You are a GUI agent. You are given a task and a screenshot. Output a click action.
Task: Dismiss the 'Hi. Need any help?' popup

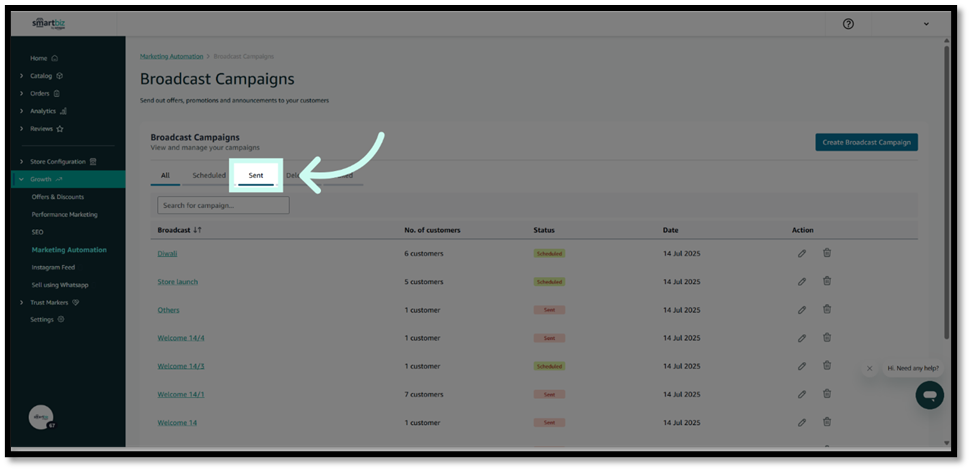[869, 368]
